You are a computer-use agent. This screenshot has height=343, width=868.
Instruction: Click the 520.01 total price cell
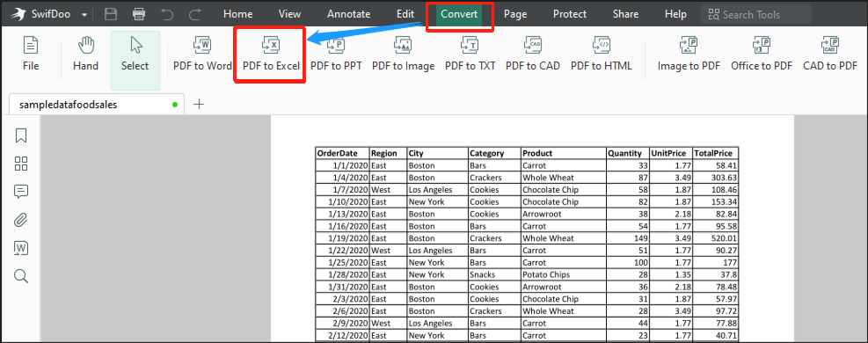coord(716,238)
